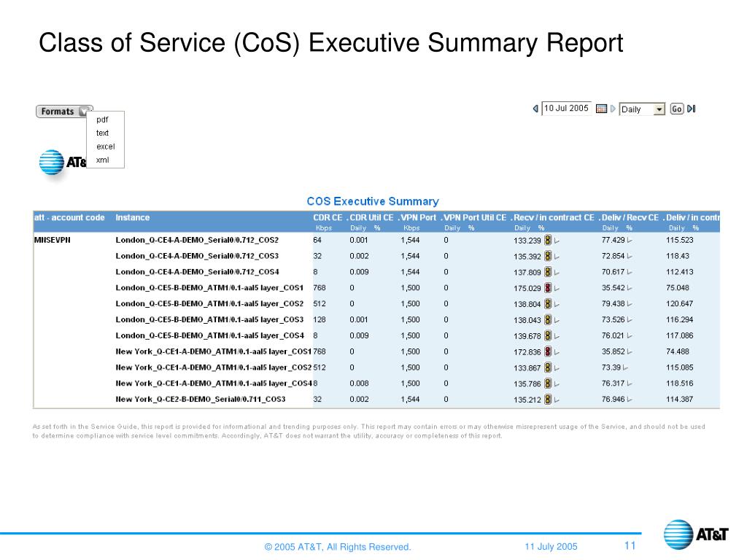747x560 pixels.
Task: Open the calendar picker icon
Action: [x=601, y=109]
